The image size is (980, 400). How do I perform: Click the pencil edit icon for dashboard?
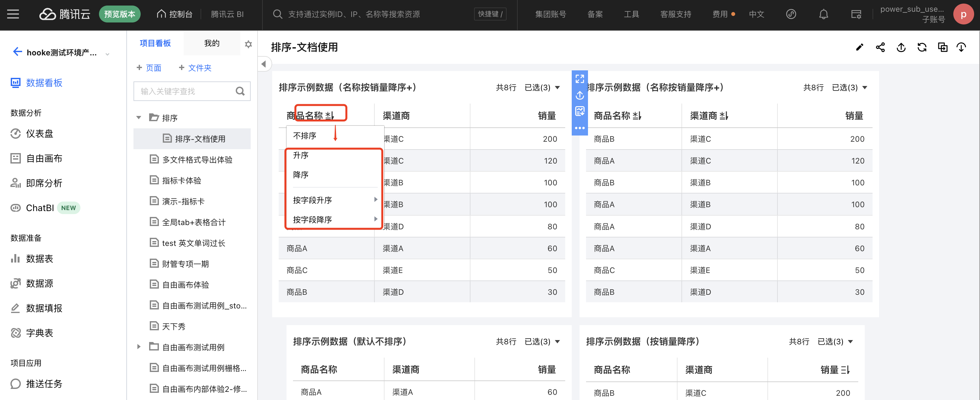pyautogui.click(x=860, y=47)
